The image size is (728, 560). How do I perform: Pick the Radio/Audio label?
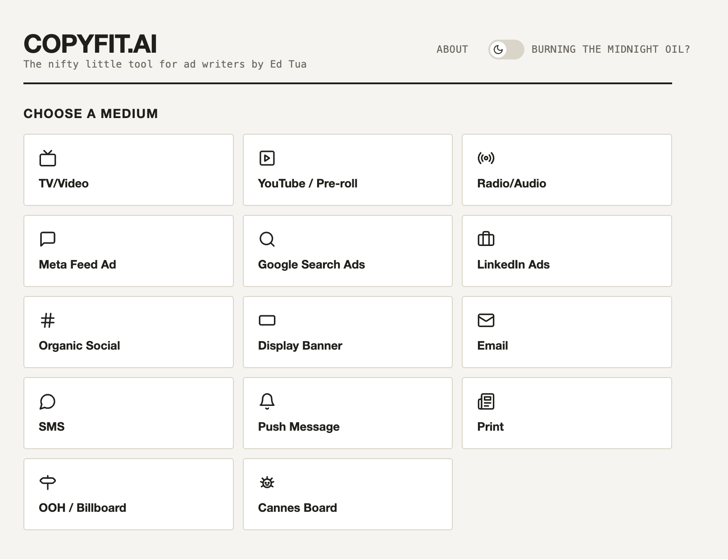click(511, 183)
